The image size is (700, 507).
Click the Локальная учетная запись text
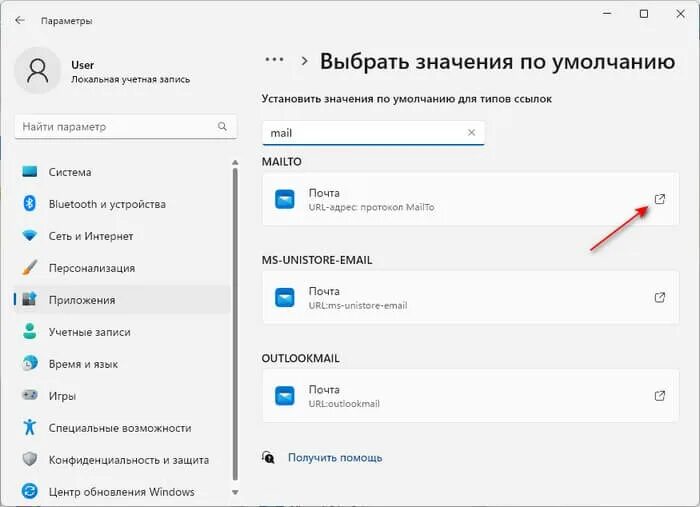(x=130, y=79)
